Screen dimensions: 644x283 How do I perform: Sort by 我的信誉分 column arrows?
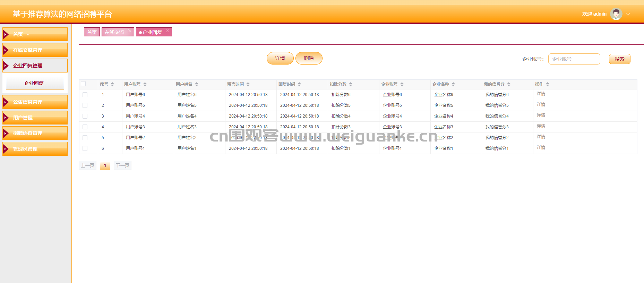[x=509, y=84]
